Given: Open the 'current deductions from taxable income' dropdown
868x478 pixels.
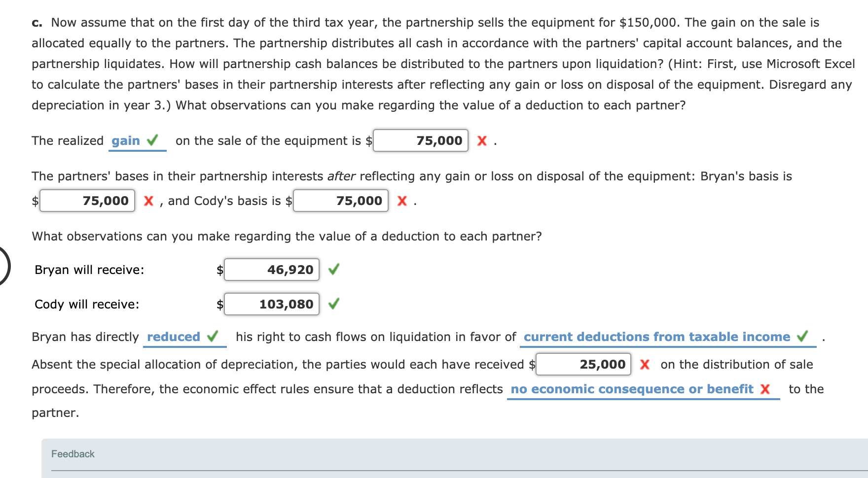Looking at the screenshot, I should tap(656, 337).
